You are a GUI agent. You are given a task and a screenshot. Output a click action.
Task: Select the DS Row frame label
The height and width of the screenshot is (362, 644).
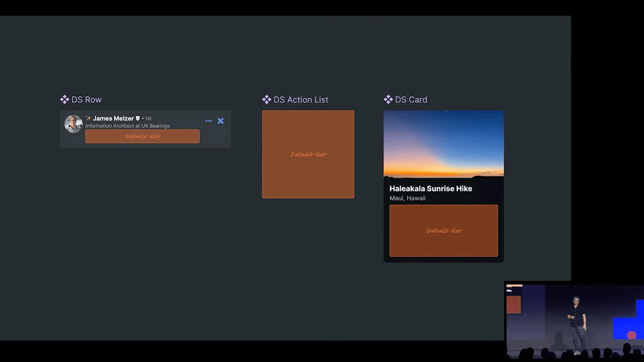pos(87,100)
